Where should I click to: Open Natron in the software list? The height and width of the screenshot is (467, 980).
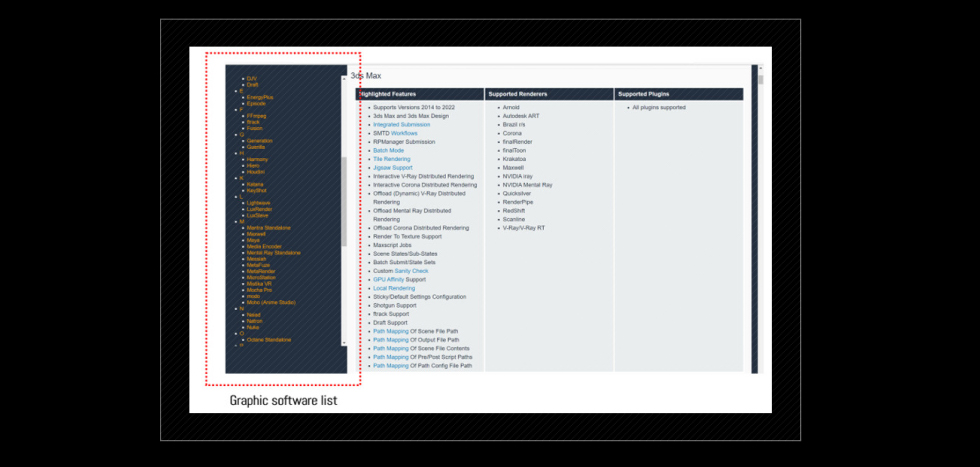pos(254,321)
